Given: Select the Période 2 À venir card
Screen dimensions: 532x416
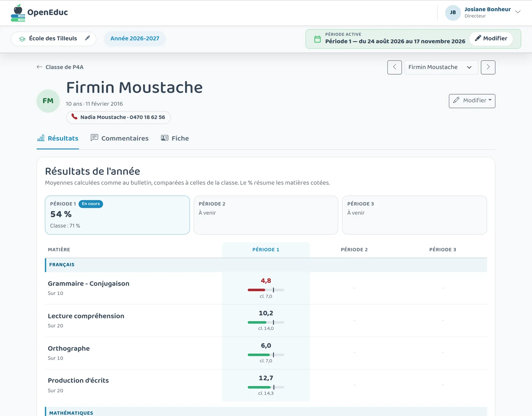Looking at the screenshot, I should click(266, 215).
